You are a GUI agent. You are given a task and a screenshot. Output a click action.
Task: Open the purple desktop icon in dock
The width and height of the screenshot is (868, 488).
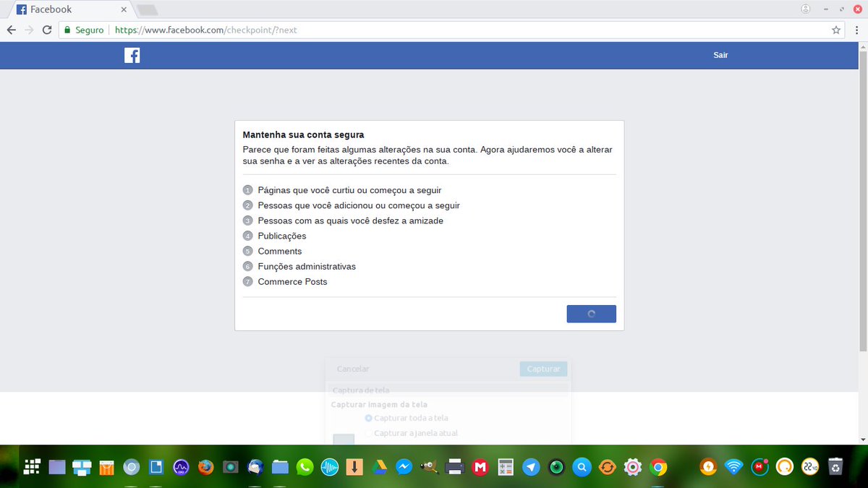pyautogui.click(x=57, y=467)
